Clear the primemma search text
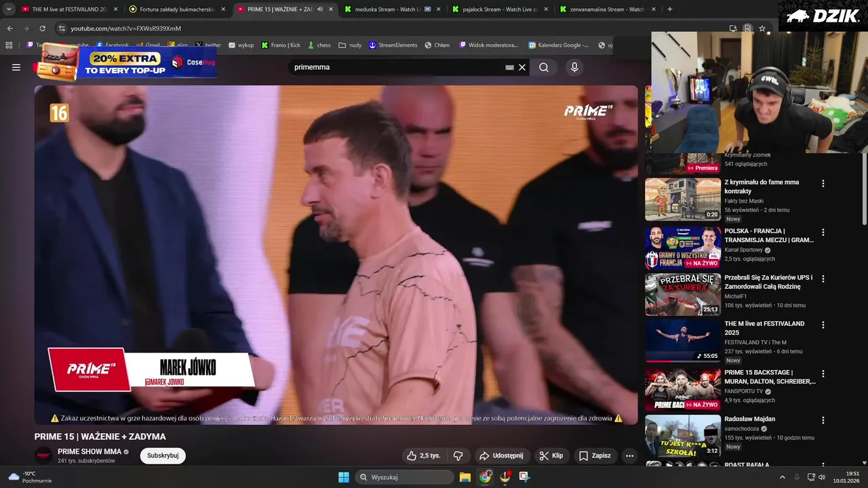The width and height of the screenshot is (868, 488). [x=522, y=67]
